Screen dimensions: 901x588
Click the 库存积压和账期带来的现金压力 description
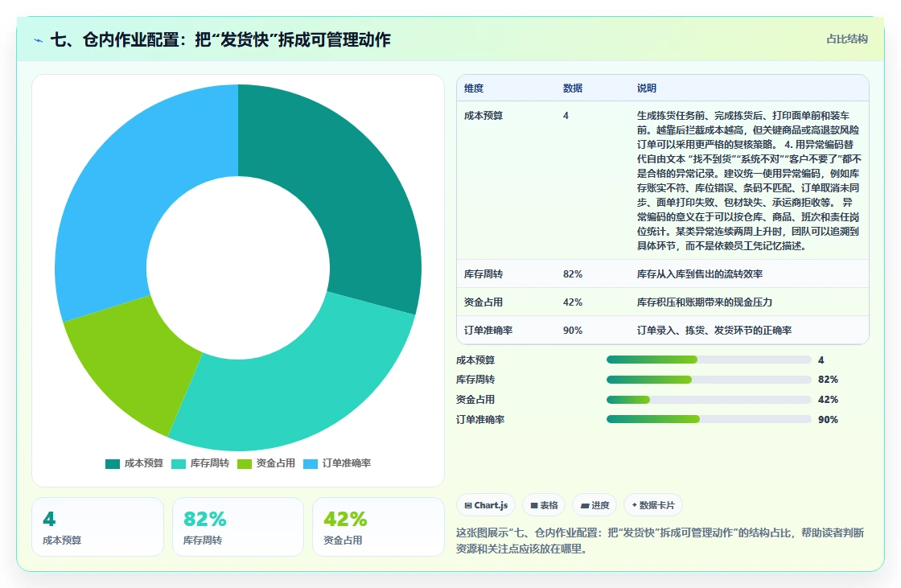coord(705,302)
